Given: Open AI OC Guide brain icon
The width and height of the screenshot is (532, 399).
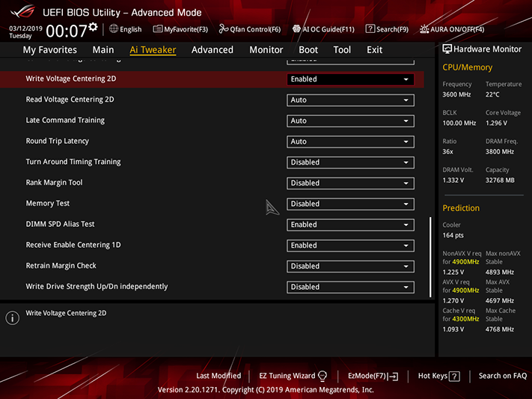Looking at the screenshot, I should pos(296,29).
